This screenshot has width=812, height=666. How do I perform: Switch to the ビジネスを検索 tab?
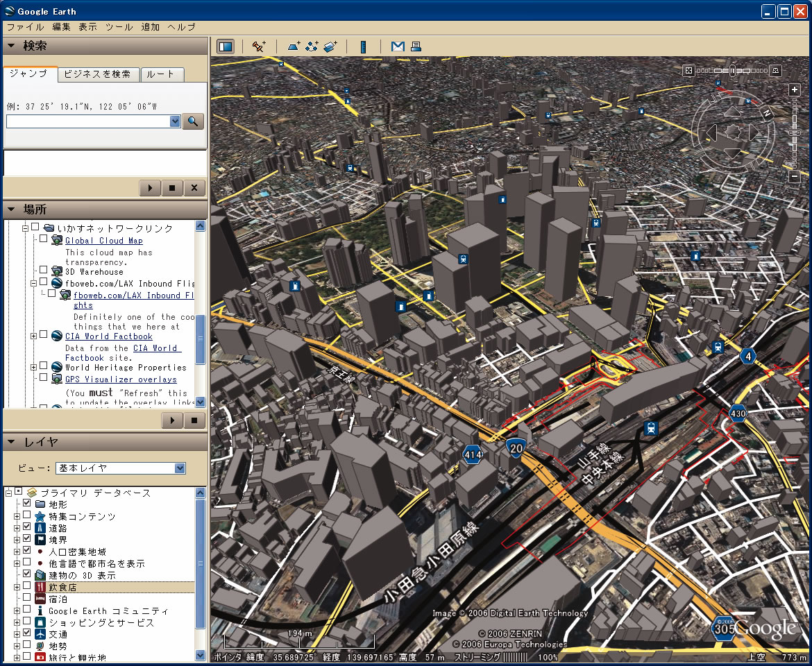pos(98,74)
